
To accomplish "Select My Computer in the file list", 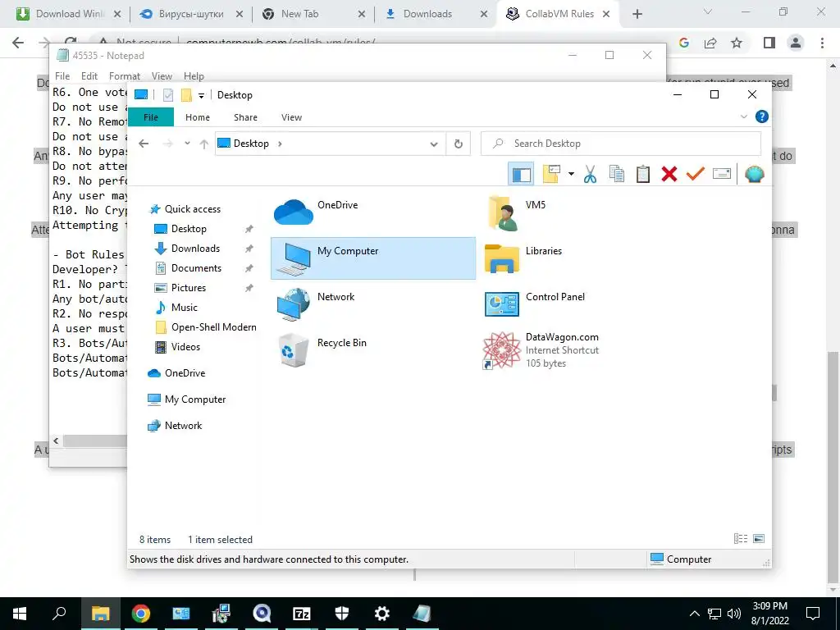I will 373,258.
